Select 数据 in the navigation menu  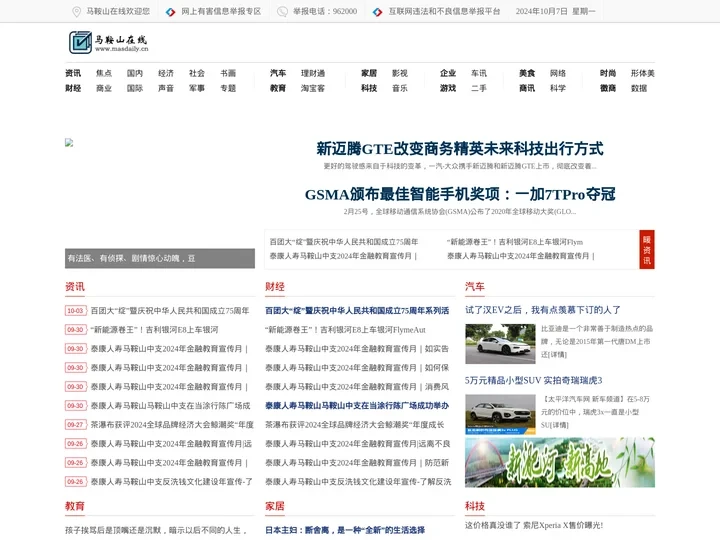tap(639, 88)
